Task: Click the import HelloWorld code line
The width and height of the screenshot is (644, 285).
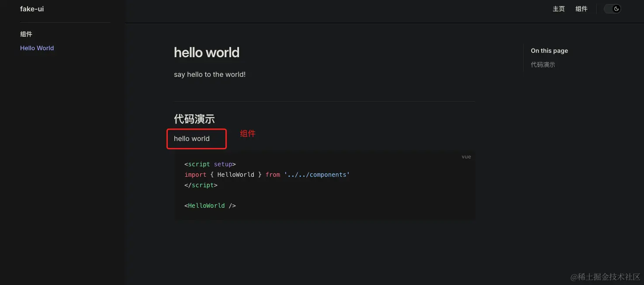Action: (x=267, y=175)
